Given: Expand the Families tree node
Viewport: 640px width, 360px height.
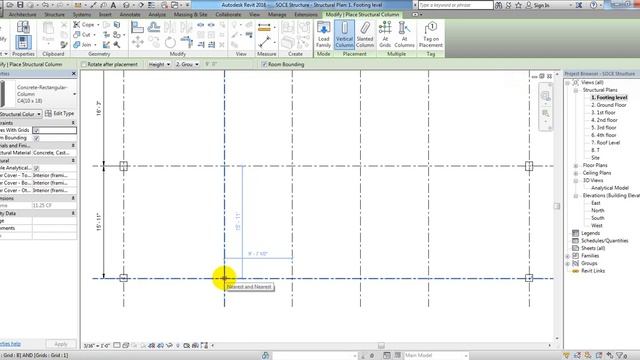Looking at the screenshot, I should [x=567, y=256].
